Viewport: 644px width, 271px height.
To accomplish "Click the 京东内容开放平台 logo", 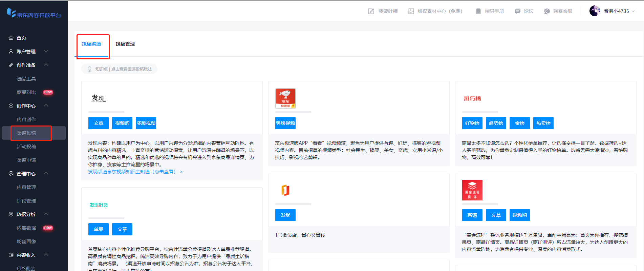I will click(34, 13).
